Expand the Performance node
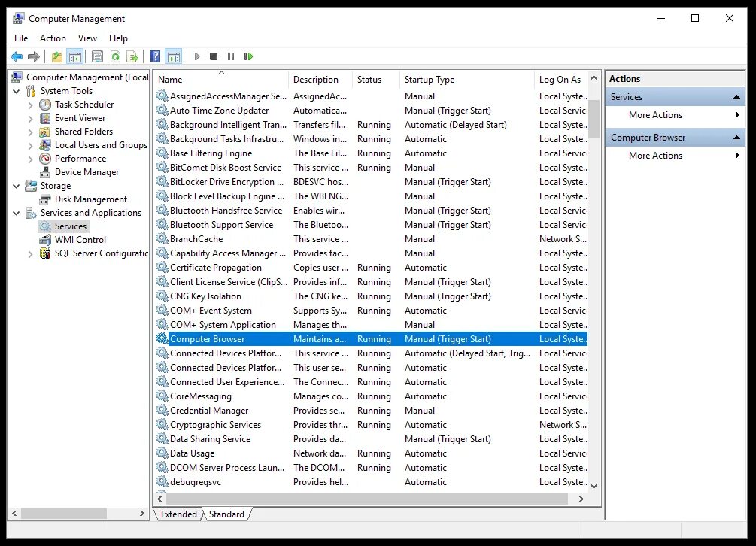Image resolution: width=756 pixels, height=546 pixels. [x=30, y=159]
